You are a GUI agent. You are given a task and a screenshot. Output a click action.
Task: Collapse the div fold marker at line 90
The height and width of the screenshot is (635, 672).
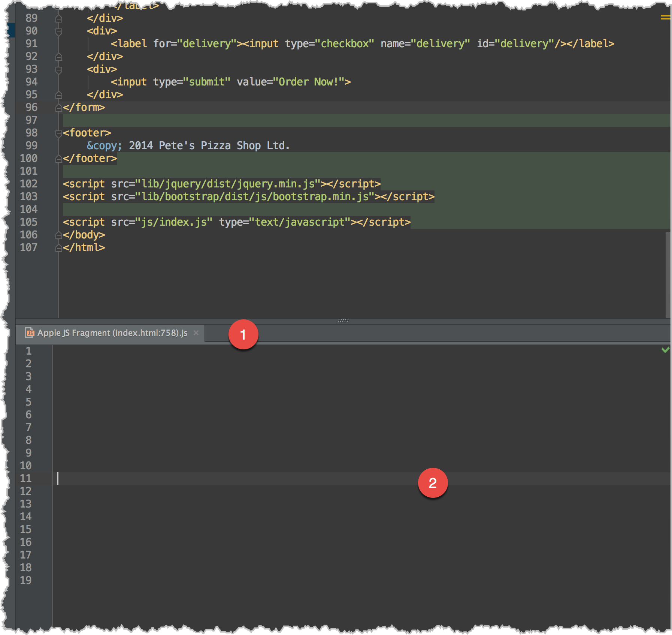click(58, 31)
